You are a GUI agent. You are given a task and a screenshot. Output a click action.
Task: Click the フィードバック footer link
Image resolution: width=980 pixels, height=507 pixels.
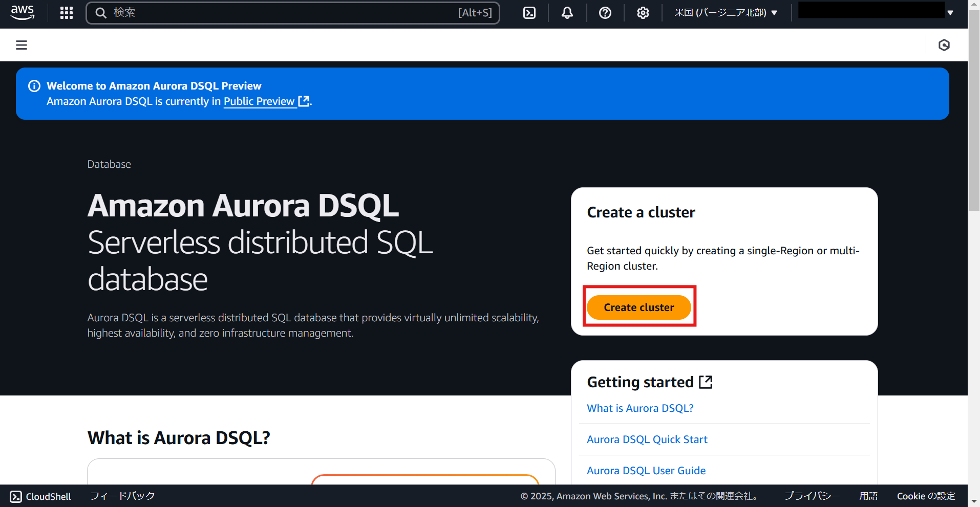122,496
